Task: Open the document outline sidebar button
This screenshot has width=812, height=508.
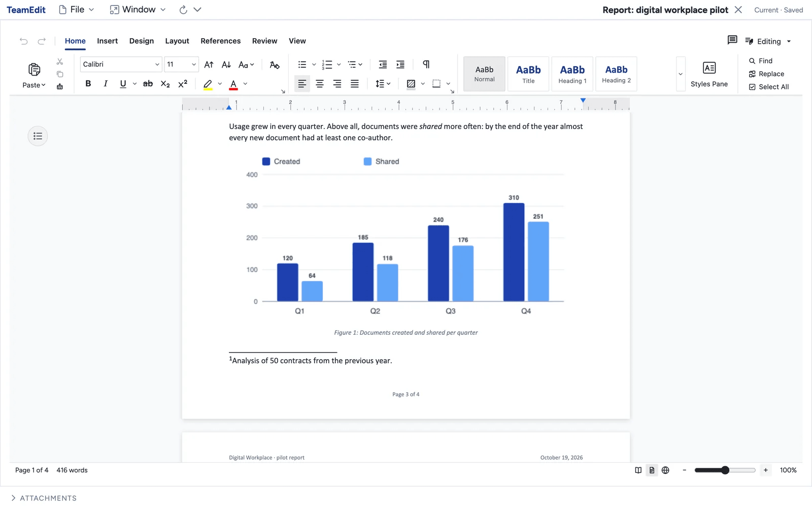Action: coord(38,136)
